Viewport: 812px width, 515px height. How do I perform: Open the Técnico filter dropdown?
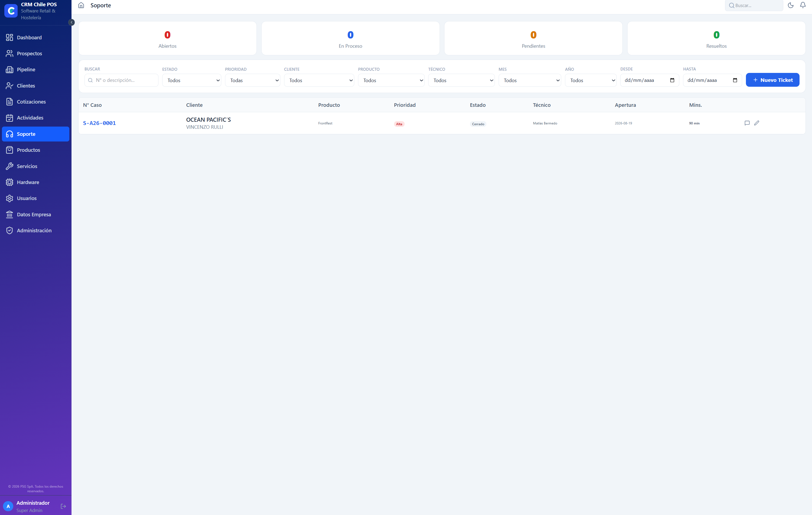coord(461,80)
